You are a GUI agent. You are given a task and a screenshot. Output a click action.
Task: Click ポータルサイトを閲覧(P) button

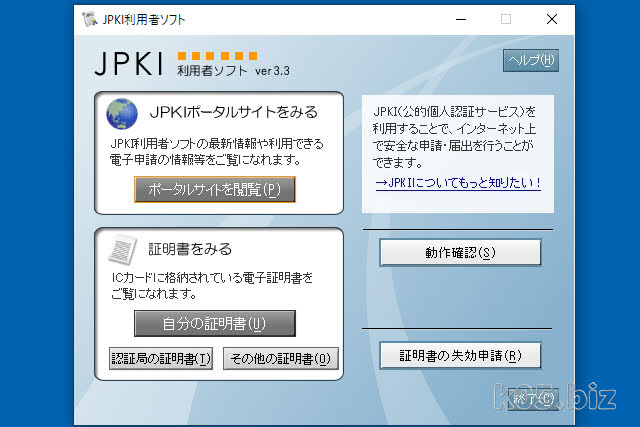click(x=215, y=189)
